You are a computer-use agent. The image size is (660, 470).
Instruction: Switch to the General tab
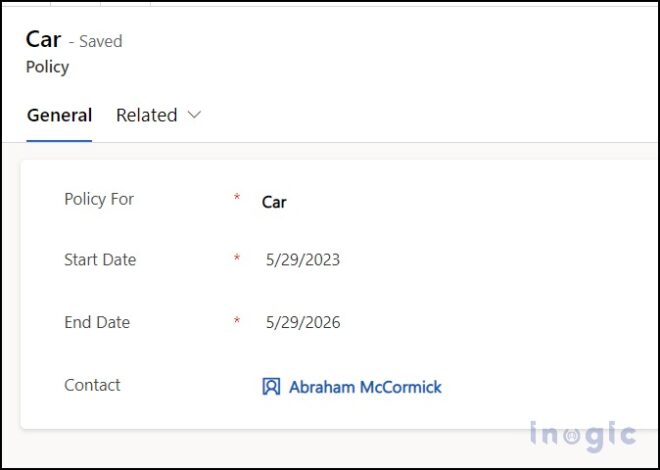(x=59, y=115)
